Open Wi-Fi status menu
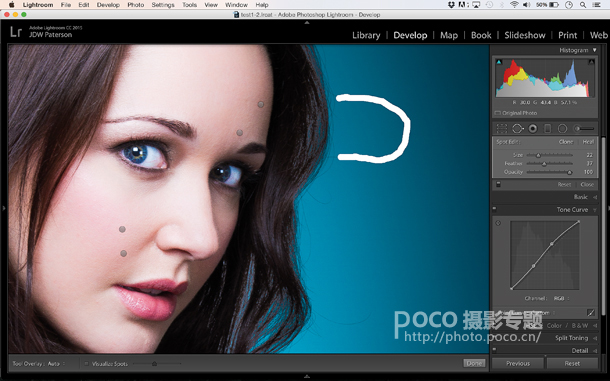This screenshot has height=381, width=610. [x=514, y=5]
